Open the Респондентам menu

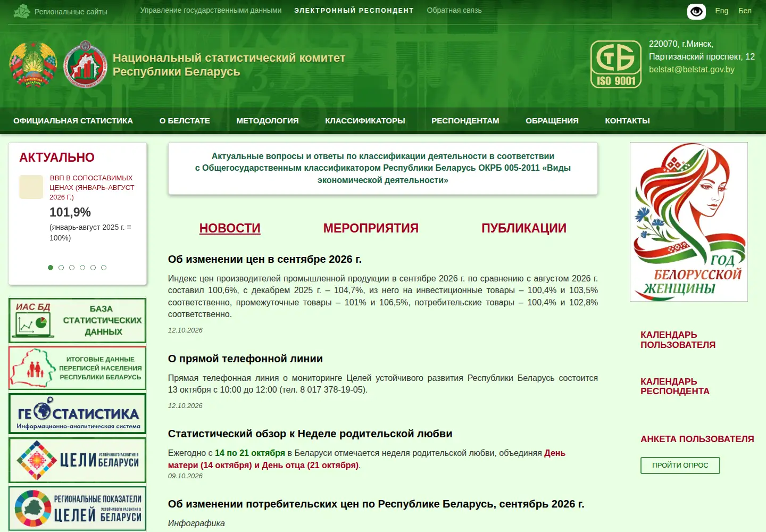click(x=465, y=121)
